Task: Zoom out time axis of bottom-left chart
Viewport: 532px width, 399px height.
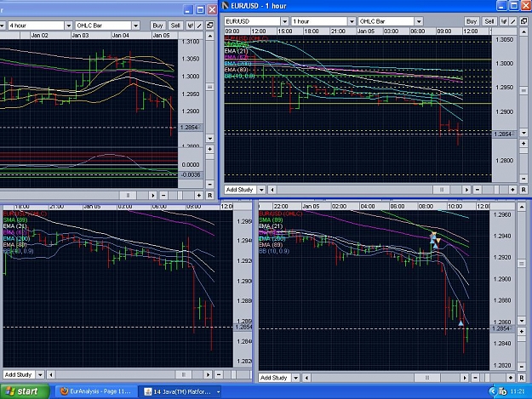Action: (x=219, y=374)
